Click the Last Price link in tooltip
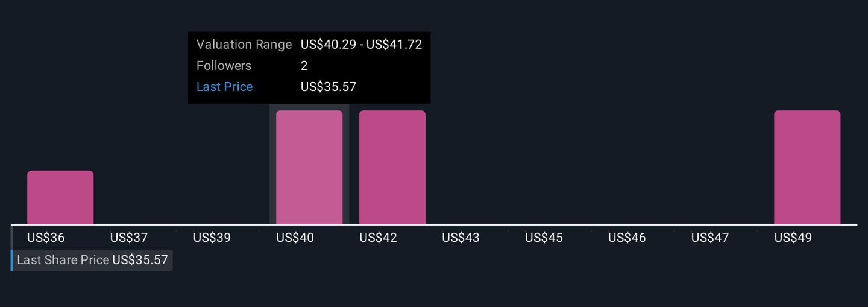The height and width of the screenshot is (307, 868). pos(224,87)
